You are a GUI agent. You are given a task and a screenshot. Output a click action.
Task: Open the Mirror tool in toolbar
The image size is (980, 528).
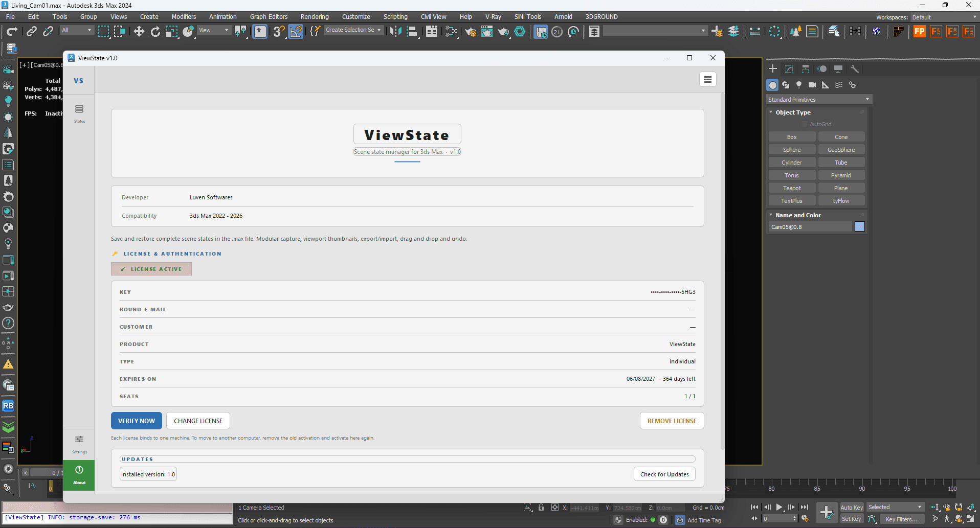(x=395, y=32)
